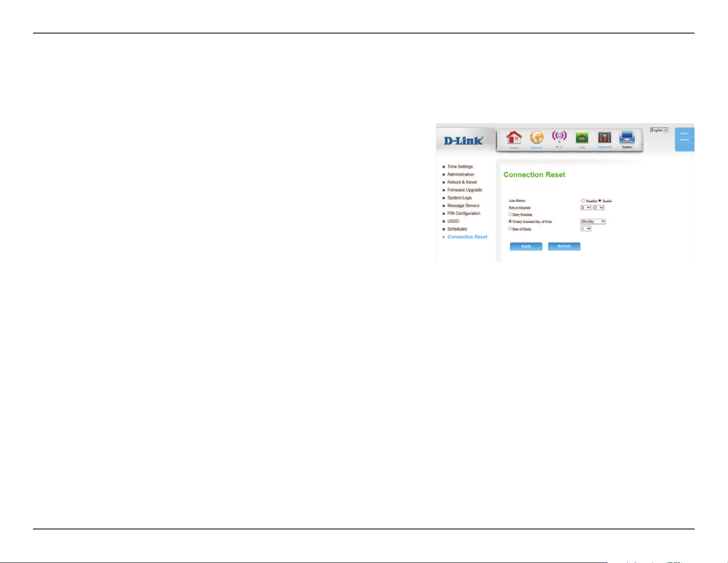Select Disabled for Auto-Reboot
This screenshot has width=728, height=563.
(x=583, y=200)
